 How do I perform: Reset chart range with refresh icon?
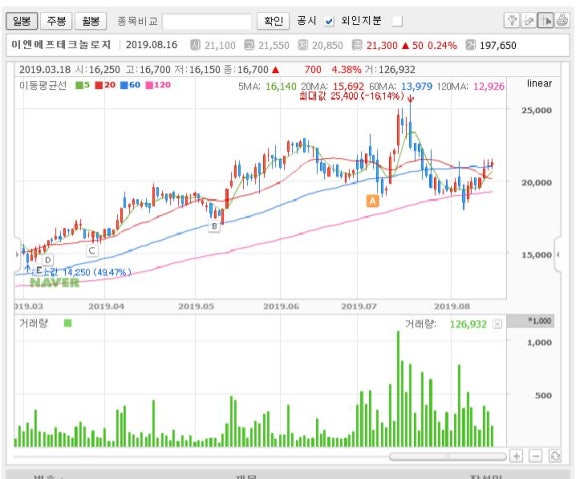coord(555,456)
